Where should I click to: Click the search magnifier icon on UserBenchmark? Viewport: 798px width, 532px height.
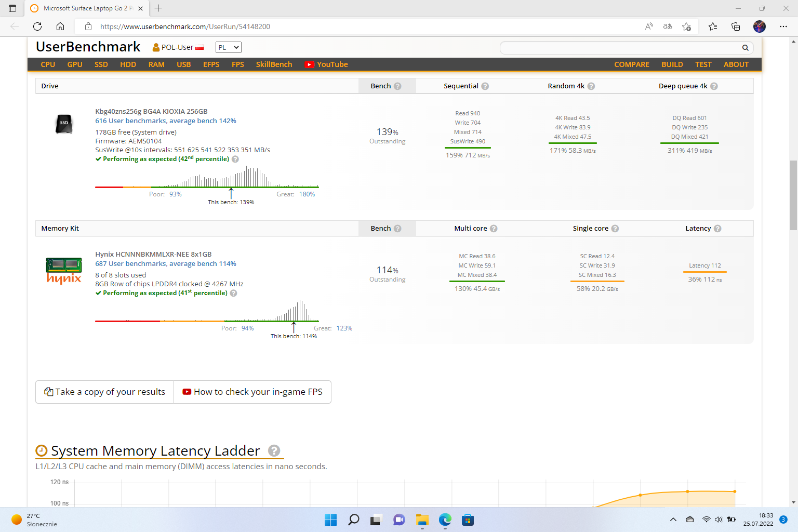point(745,48)
